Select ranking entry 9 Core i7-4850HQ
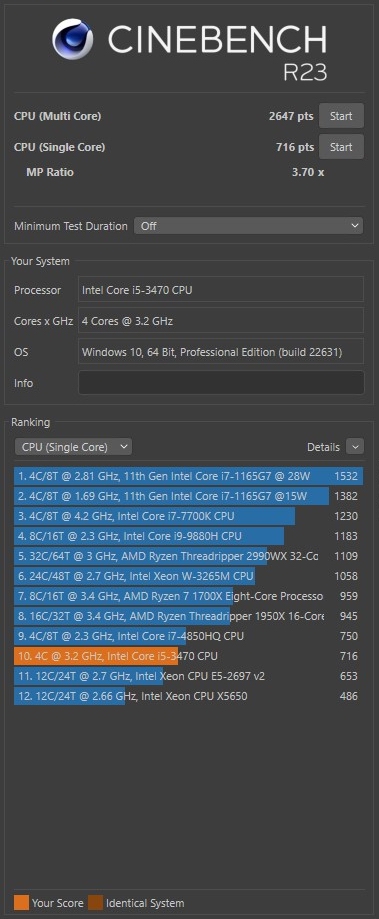Viewport: 379px width, 919px height. (188, 636)
